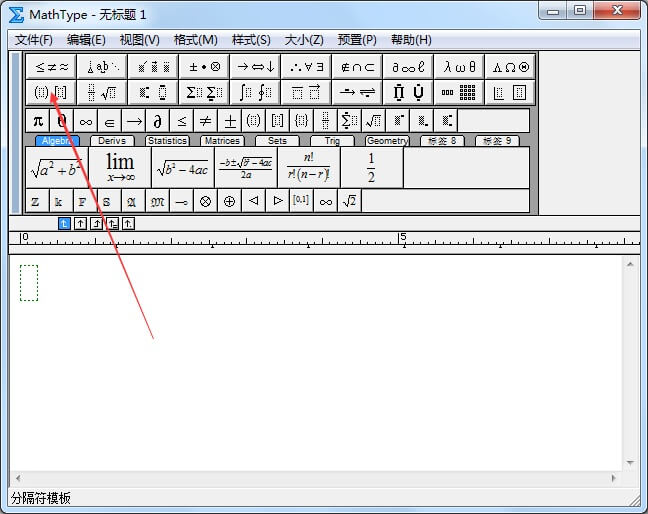Open the 帮助(H) menu
648x514 pixels.
(411, 40)
